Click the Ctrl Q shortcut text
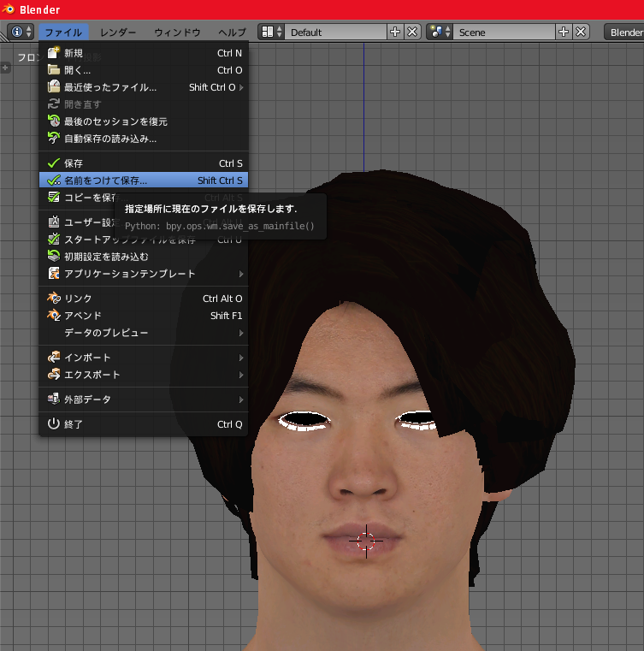 click(230, 424)
